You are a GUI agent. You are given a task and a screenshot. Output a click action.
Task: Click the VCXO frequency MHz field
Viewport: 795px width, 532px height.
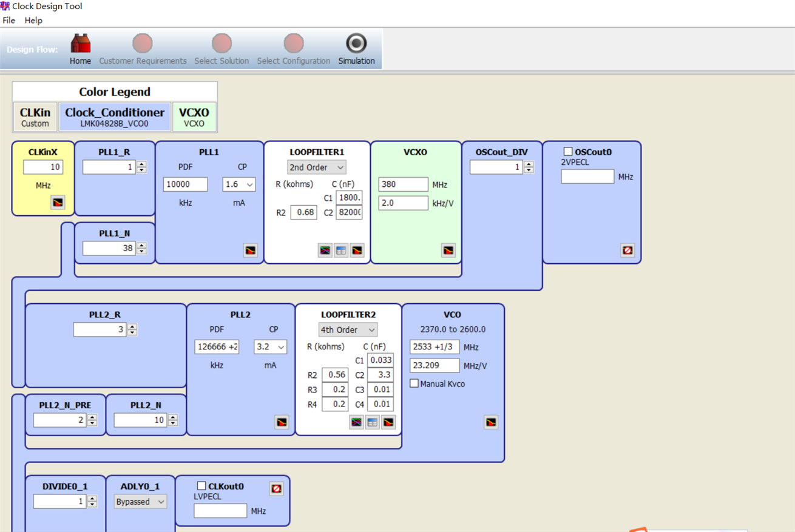(404, 184)
